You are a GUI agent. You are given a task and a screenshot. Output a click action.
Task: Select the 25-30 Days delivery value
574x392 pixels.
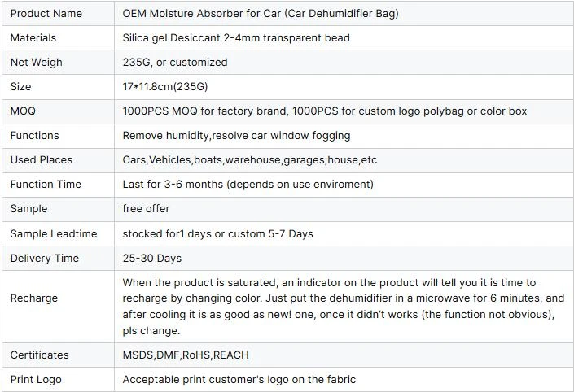tap(152, 259)
